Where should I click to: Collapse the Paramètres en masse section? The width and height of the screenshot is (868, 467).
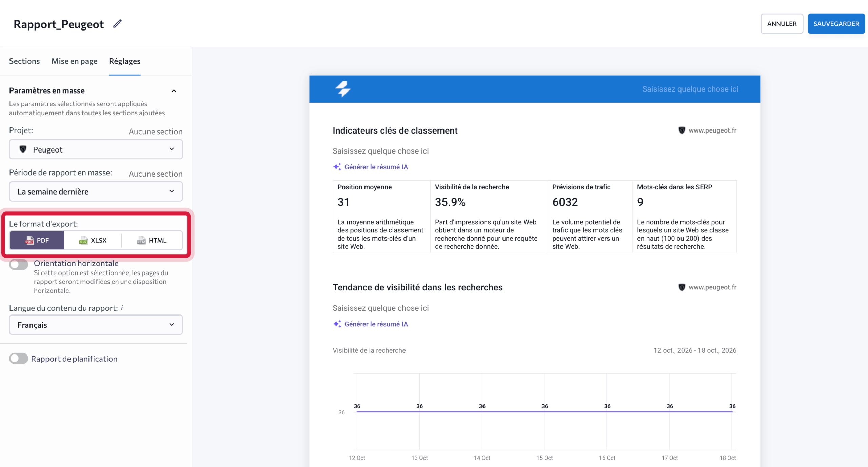(x=174, y=91)
